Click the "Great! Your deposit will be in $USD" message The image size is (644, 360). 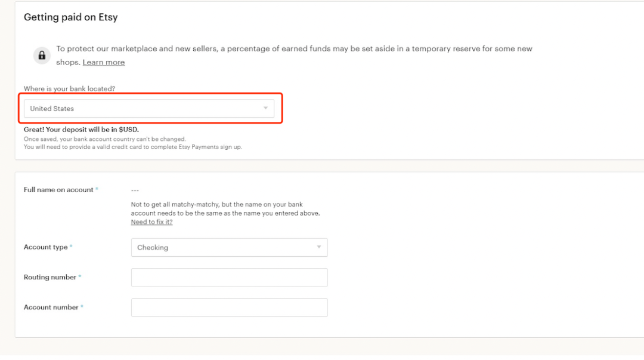coord(81,129)
